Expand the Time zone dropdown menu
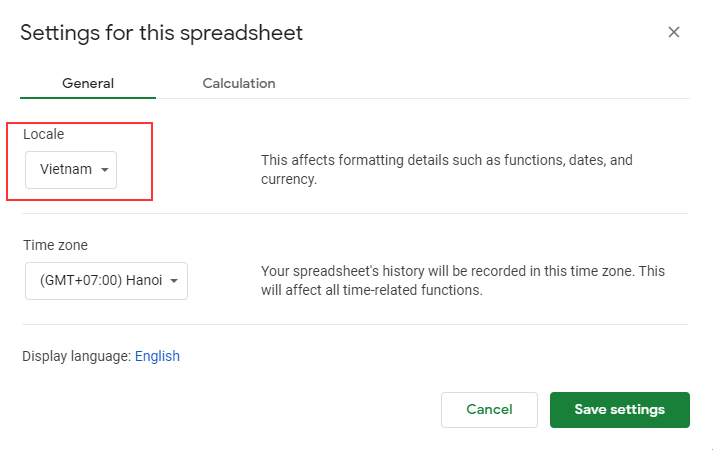This screenshot has width=713, height=450. tap(106, 281)
